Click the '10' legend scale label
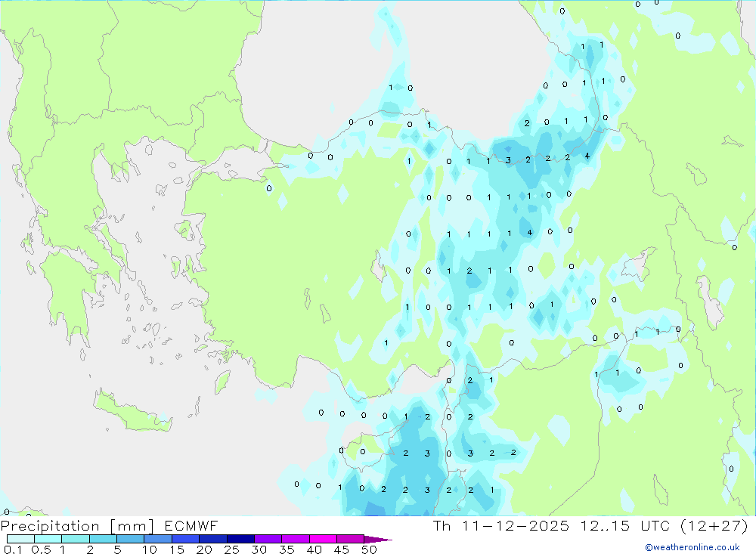Viewport: 756px width, 554px height. pyautogui.click(x=150, y=549)
